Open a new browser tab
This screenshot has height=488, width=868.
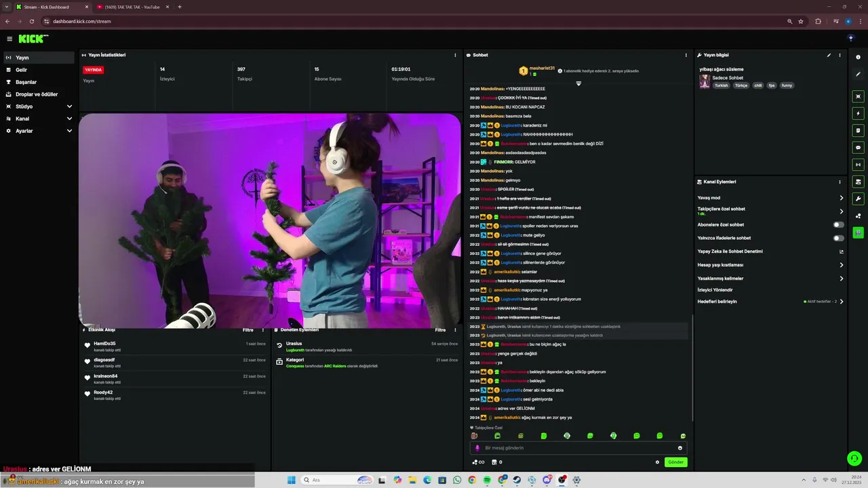click(x=180, y=7)
